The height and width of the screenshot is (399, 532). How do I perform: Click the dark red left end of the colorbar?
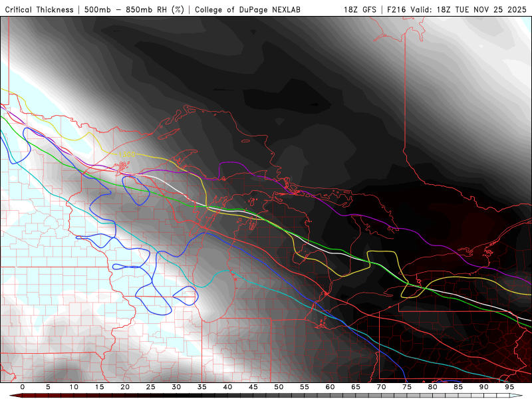tap(15, 396)
